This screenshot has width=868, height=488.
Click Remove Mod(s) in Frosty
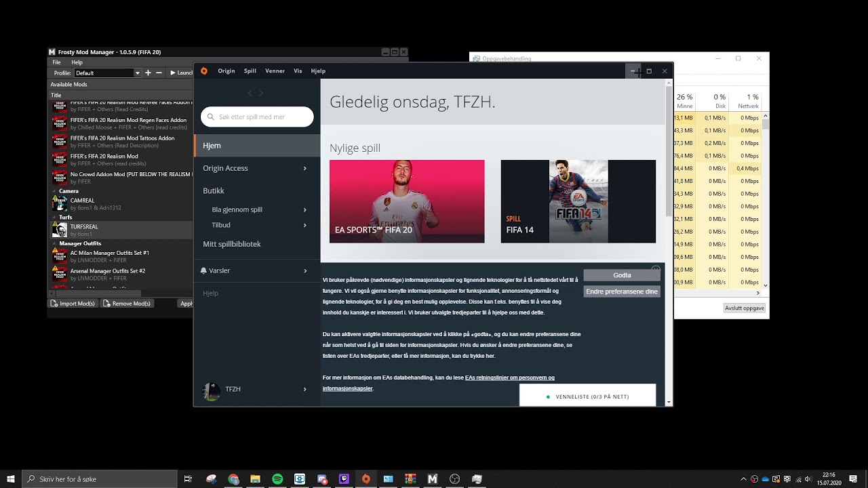click(126, 304)
